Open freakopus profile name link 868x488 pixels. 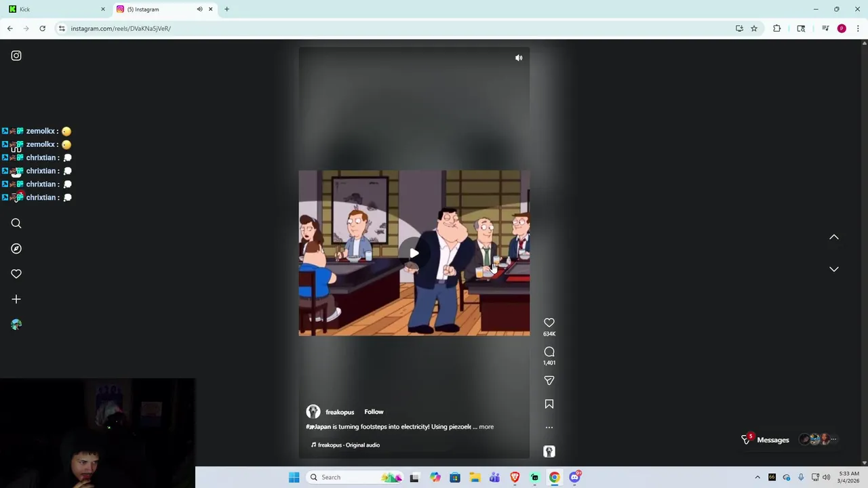(x=340, y=412)
